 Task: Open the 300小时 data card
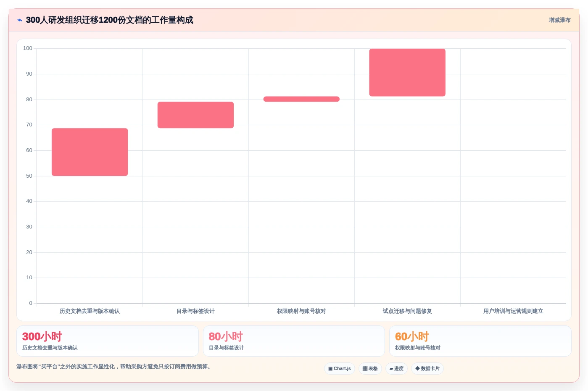108,341
